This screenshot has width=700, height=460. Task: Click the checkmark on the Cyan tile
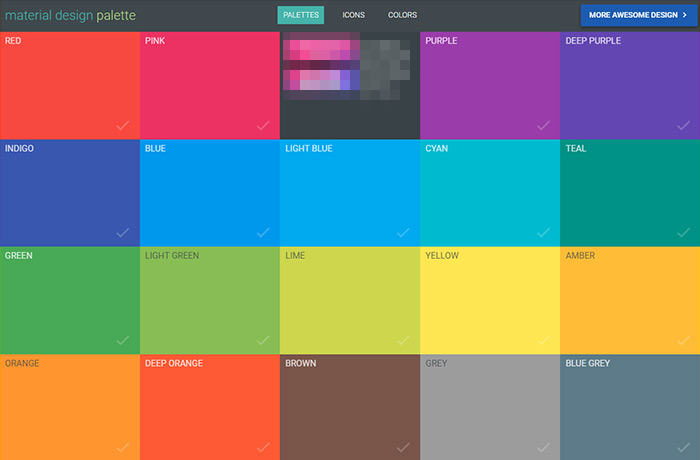(543, 233)
